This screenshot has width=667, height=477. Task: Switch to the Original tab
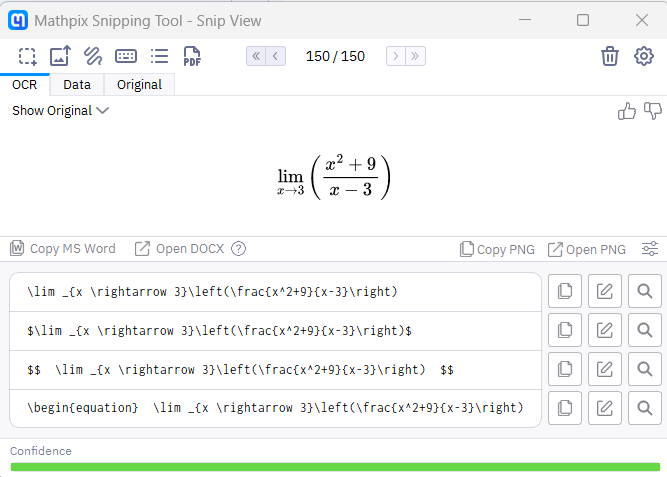[139, 85]
